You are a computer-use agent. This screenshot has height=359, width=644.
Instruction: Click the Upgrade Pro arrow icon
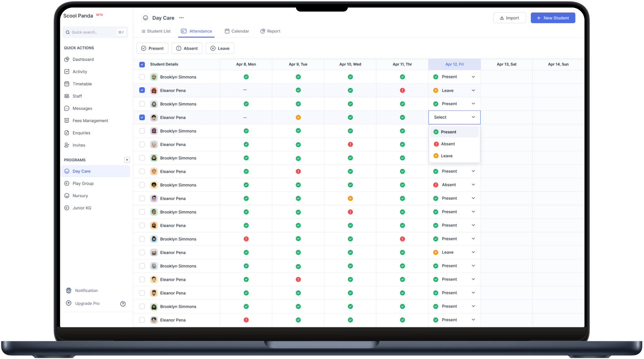point(69,303)
